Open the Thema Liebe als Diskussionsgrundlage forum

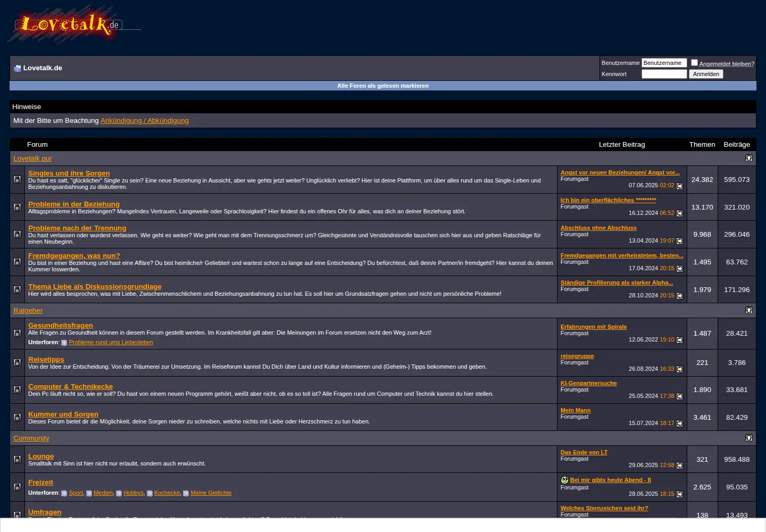(x=95, y=286)
